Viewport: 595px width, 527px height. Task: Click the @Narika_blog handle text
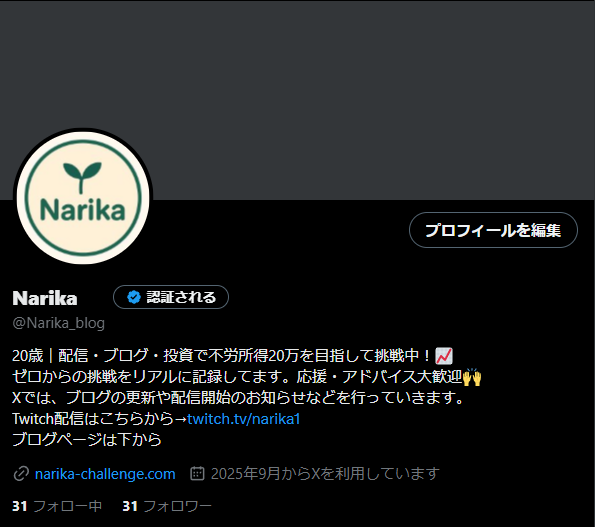tap(58, 323)
